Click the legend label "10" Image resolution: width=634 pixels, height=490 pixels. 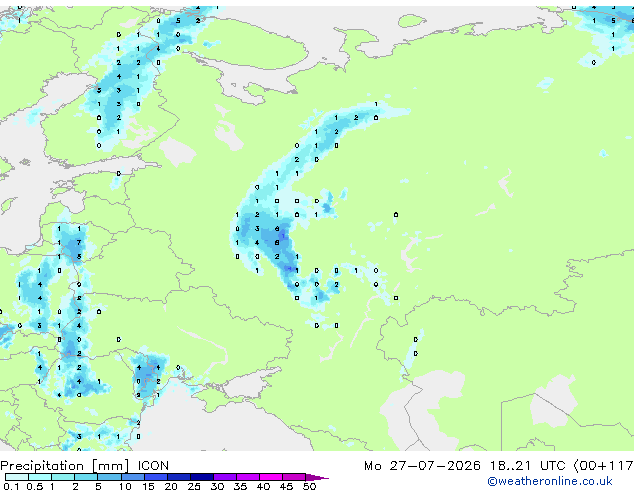(125, 486)
